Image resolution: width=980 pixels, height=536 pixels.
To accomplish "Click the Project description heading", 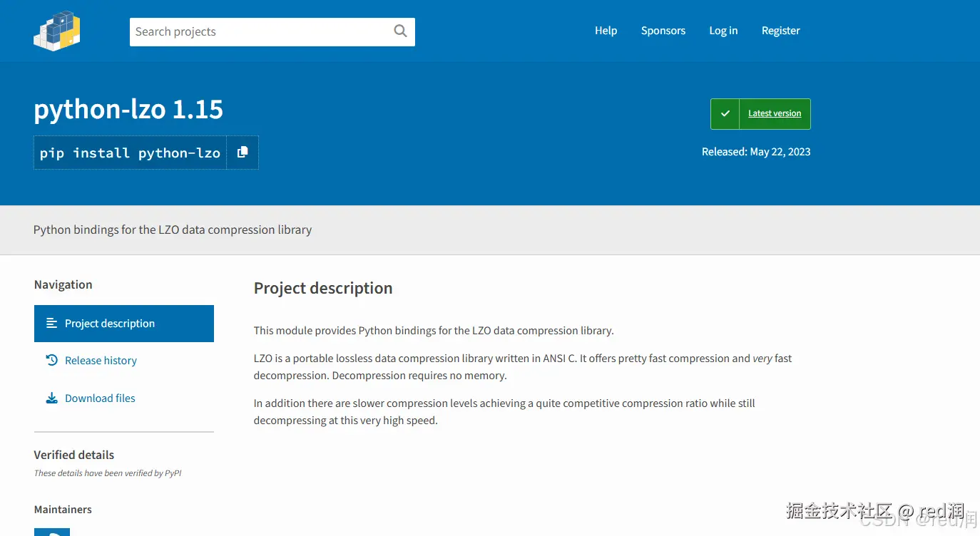I will point(323,288).
